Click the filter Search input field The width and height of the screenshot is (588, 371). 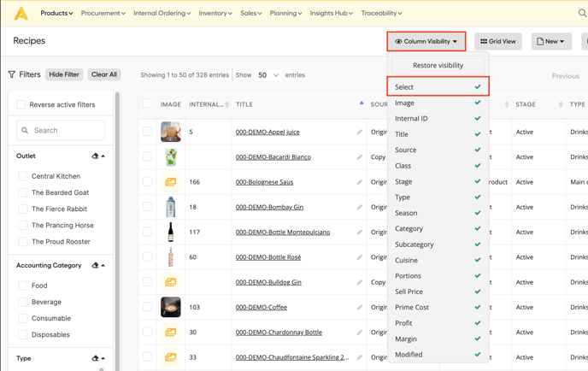(61, 130)
